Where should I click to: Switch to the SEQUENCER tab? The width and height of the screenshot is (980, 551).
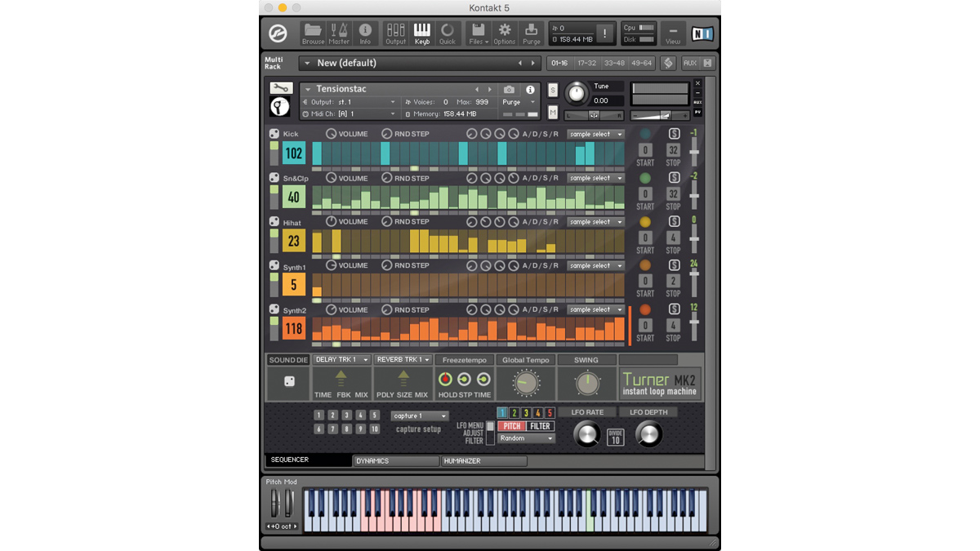308,460
